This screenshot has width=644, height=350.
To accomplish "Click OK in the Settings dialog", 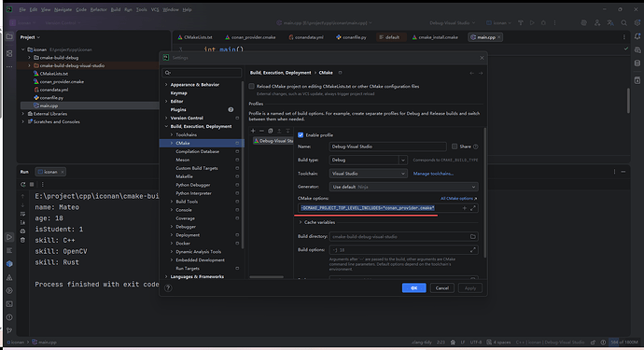I will click(414, 288).
